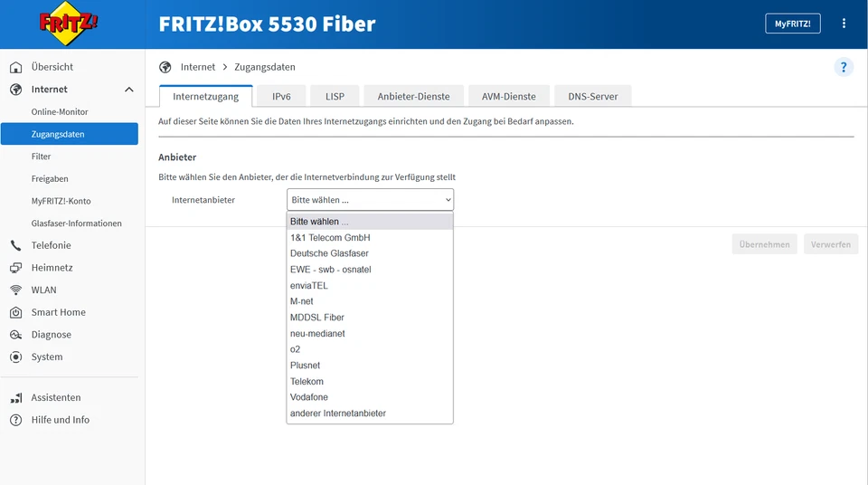Select 1&1 Telecom GmbH provider

tap(370, 237)
